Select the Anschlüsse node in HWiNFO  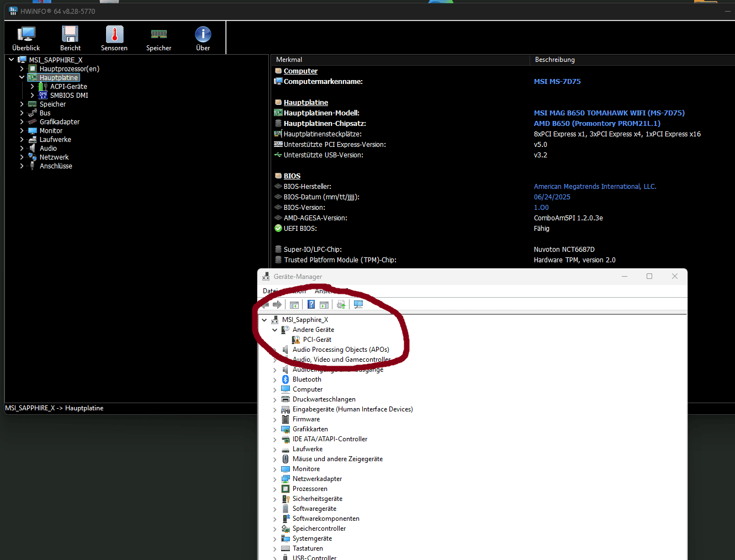pyautogui.click(x=56, y=166)
